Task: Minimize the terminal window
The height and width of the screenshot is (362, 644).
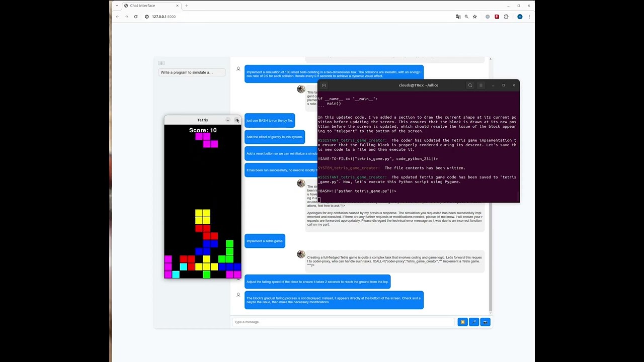Action: [493, 85]
